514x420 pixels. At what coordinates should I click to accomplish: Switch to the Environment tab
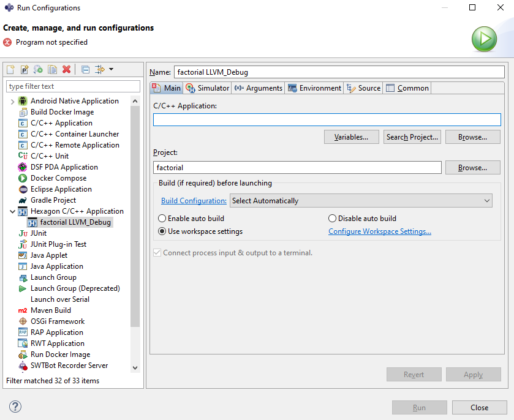coord(314,88)
